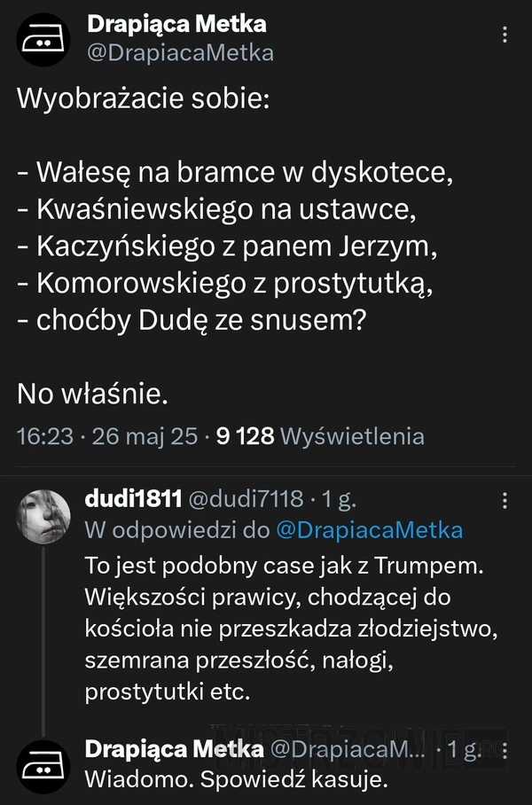Click the @DrapiacaMetka handle under the author name

[x=179, y=53]
